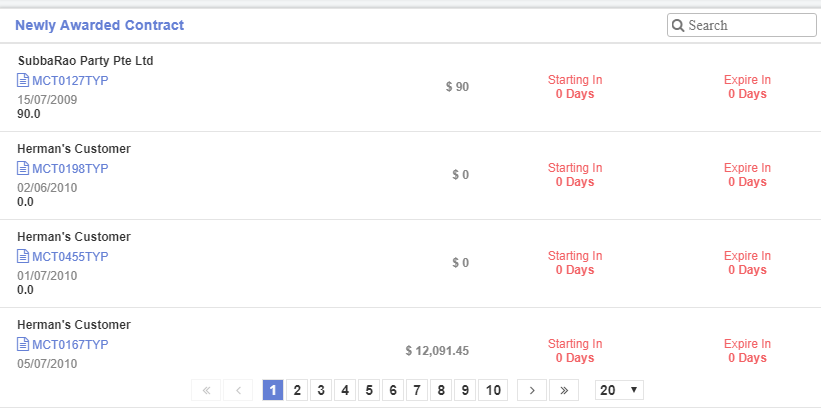Click document icon beside MCT0167TYP
This screenshot has width=821, height=408.
coord(23,345)
